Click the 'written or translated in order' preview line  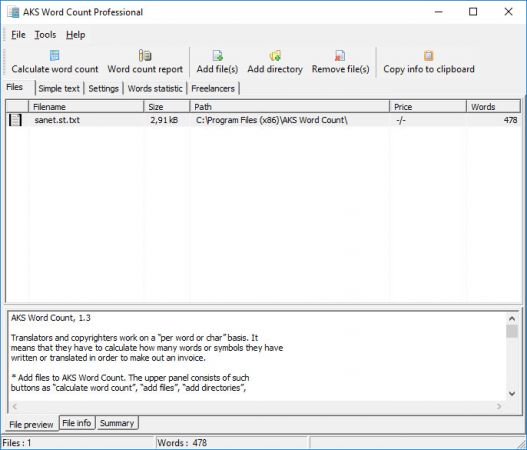click(x=108, y=358)
